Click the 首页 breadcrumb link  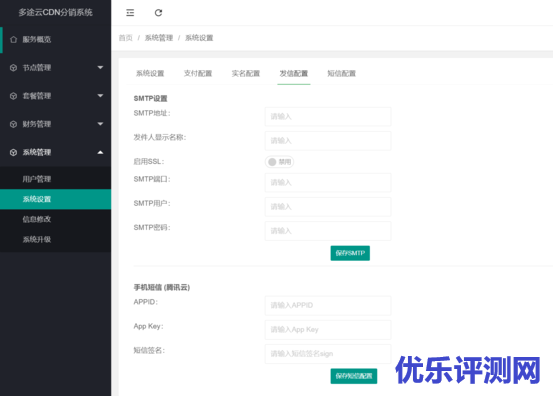coord(126,38)
